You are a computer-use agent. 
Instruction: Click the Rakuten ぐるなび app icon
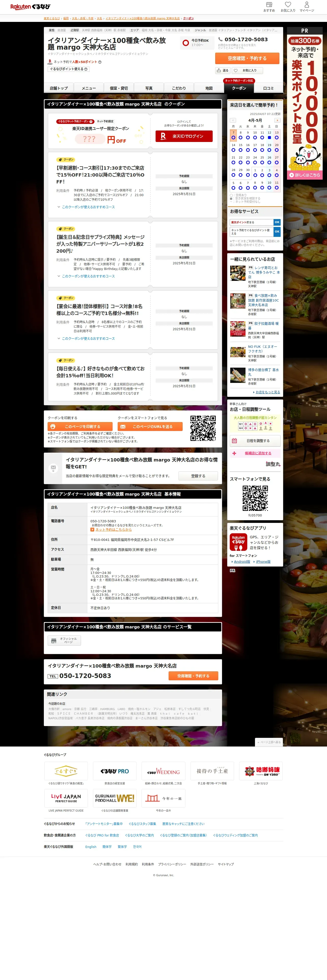coord(238,542)
